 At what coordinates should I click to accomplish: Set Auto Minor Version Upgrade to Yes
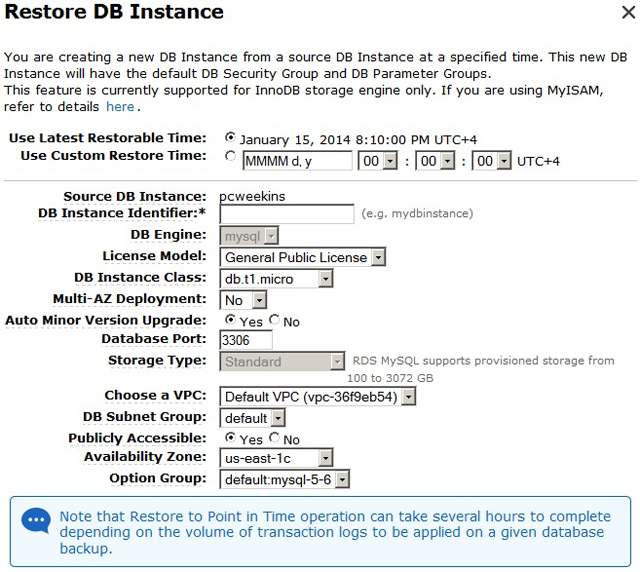point(230,320)
